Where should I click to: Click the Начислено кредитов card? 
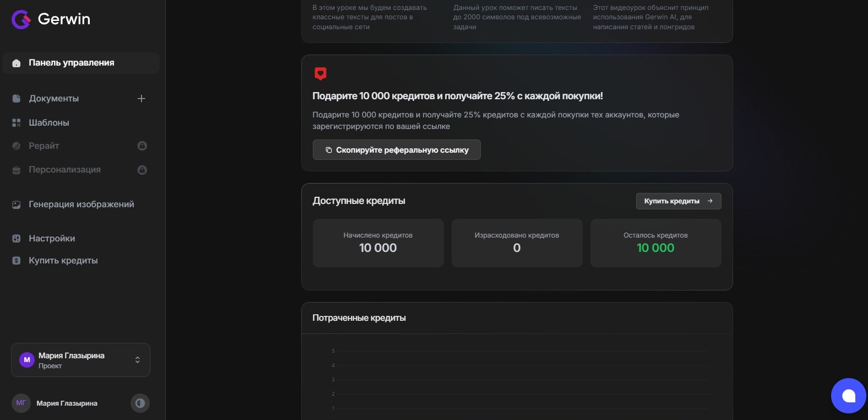pyautogui.click(x=378, y=243)
